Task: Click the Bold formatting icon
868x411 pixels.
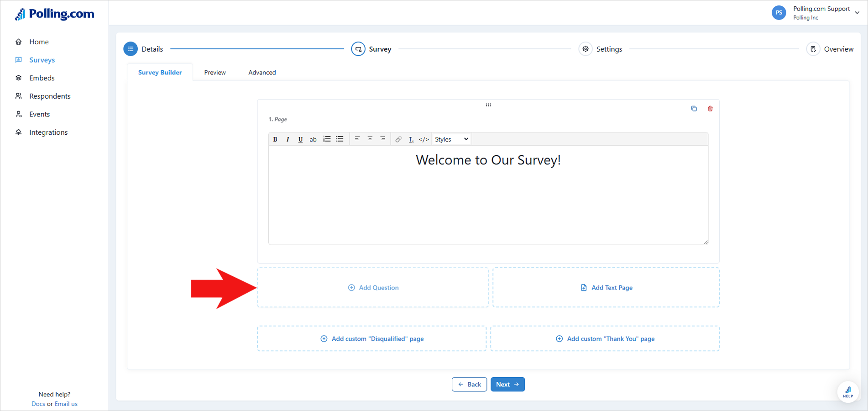Action: [x=275, y=139]
